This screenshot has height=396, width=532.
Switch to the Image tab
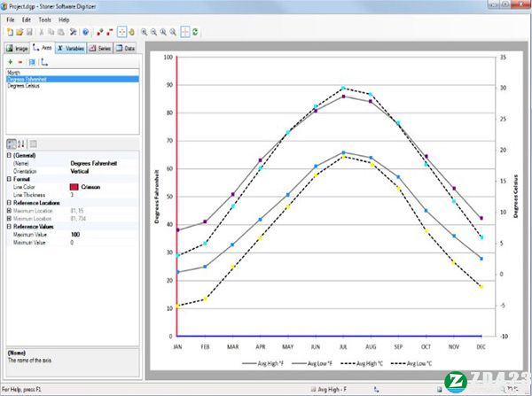coord(18,49)
